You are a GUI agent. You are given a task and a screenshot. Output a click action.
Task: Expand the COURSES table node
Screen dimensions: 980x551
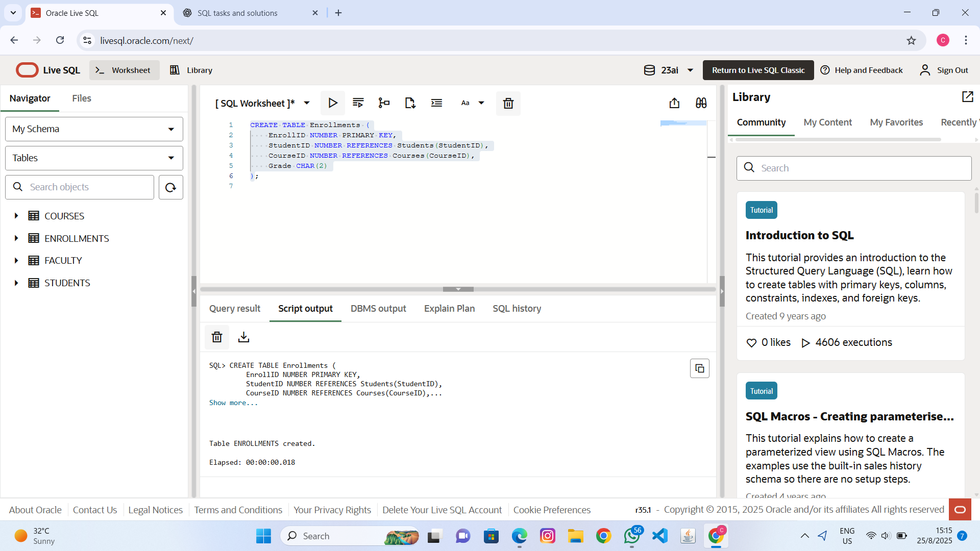[16, 216]
